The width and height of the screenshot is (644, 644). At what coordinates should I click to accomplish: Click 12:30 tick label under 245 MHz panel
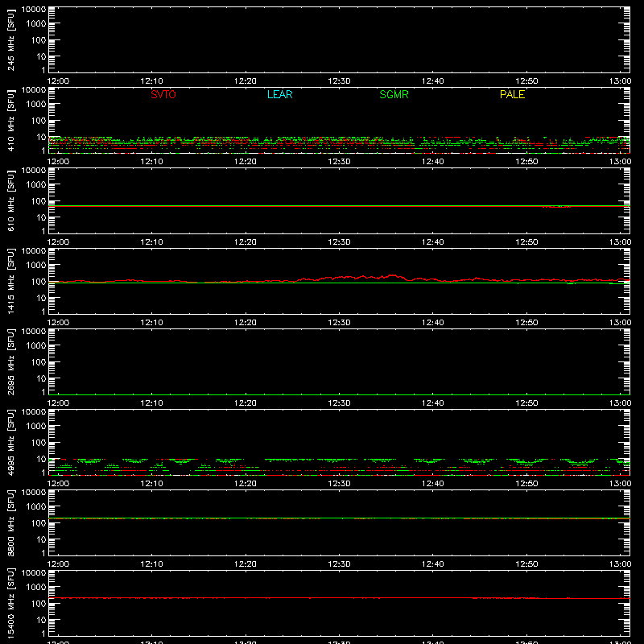click(339, 81)
